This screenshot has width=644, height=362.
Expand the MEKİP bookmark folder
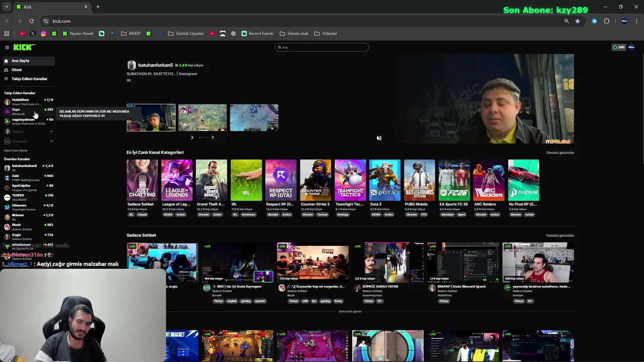(x=131, y=34)
